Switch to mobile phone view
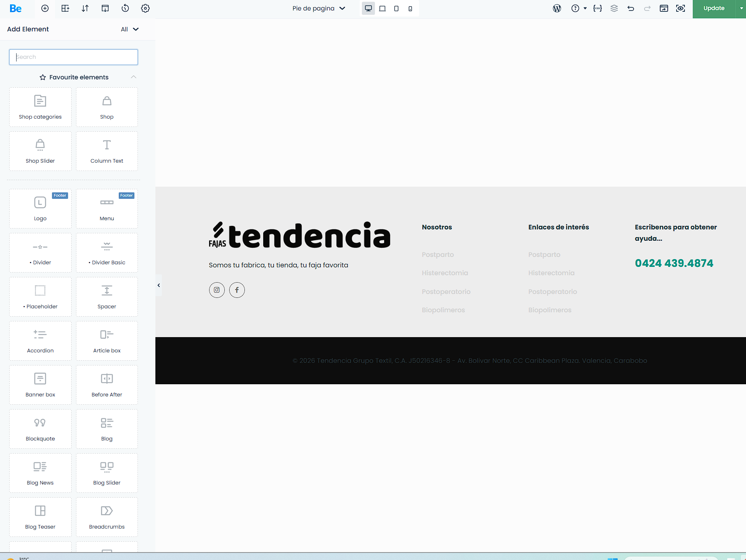The width and height of the screenshot is (746, 560). point(410,8)
